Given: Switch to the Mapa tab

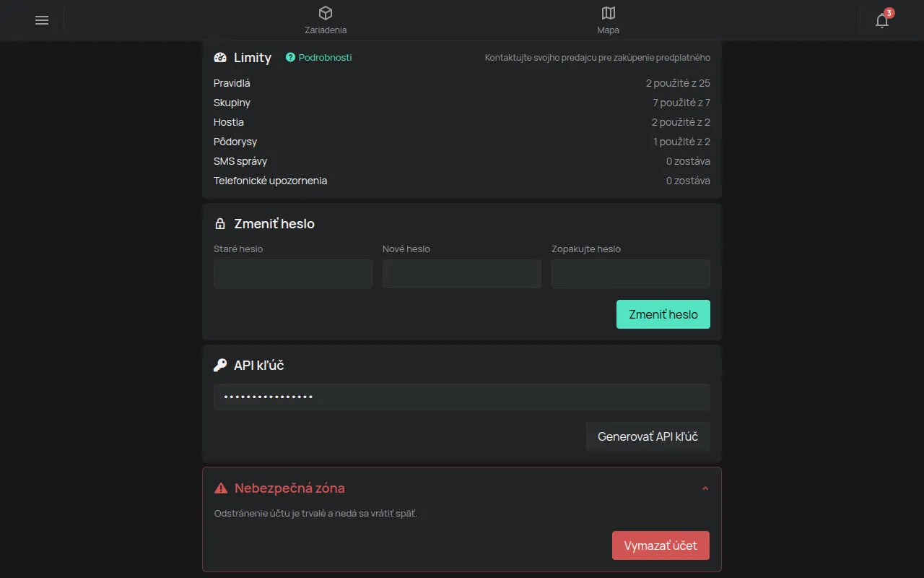Looking at the screenshot, I should (x=609, y=20).
